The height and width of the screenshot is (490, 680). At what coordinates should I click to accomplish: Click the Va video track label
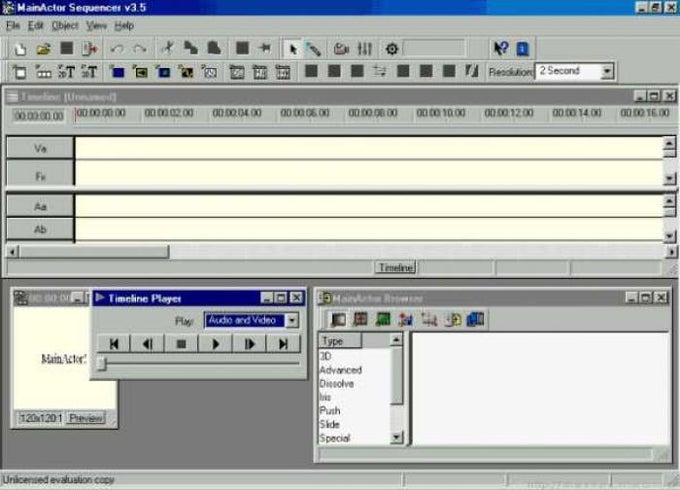pyautogui.click(x=40, y=148)
